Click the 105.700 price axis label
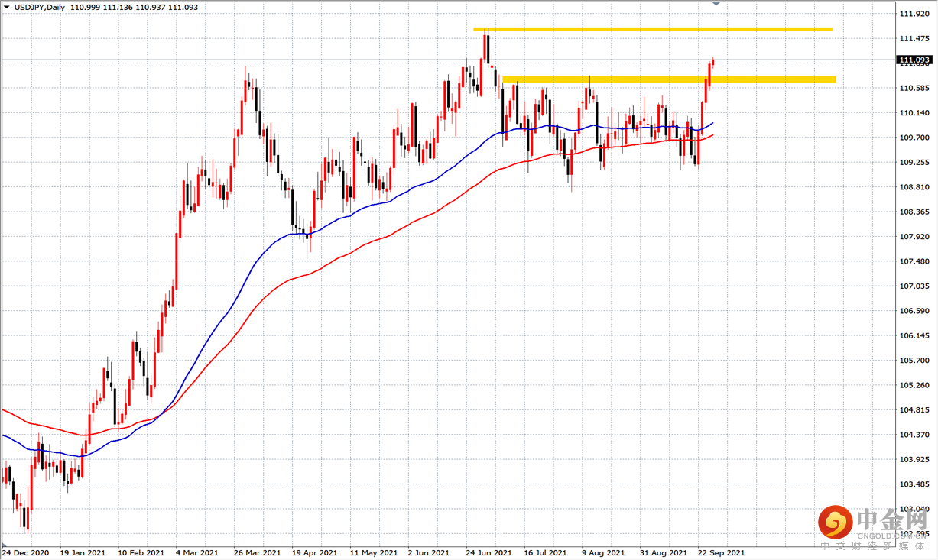The height and width of the screenshot is (560, 938). coord(914,361)
